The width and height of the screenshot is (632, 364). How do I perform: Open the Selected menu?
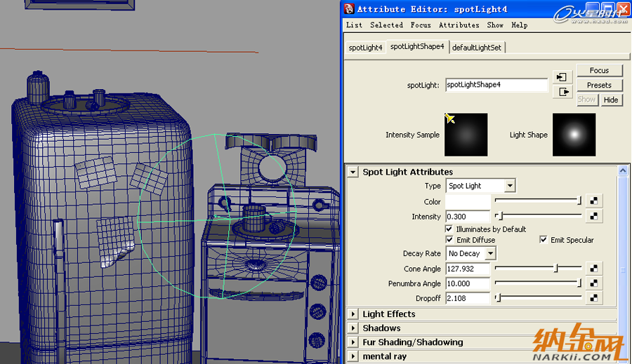pyautogui.click(x=386, y=25)
